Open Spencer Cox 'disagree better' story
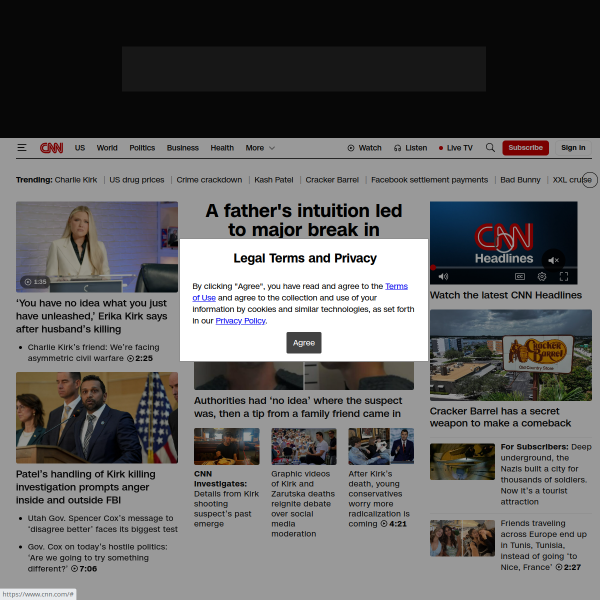600x600 pixels. click(103, 523)
